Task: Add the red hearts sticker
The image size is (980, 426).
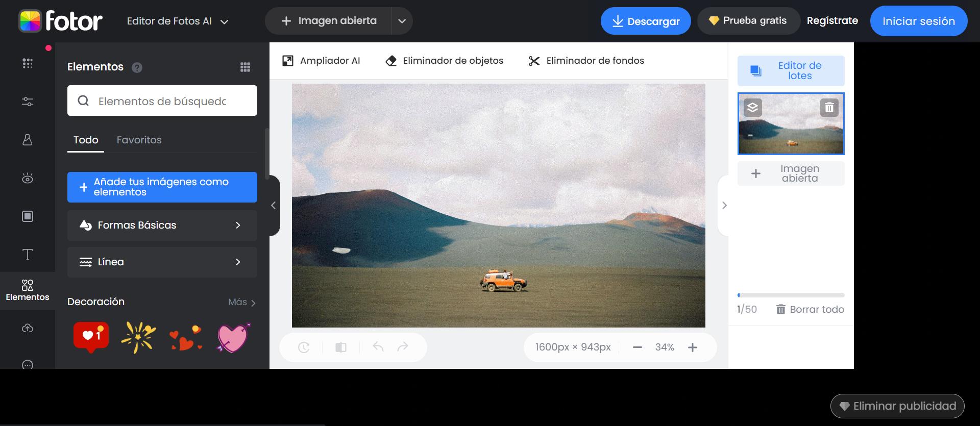Action: [x=186, y=338]
